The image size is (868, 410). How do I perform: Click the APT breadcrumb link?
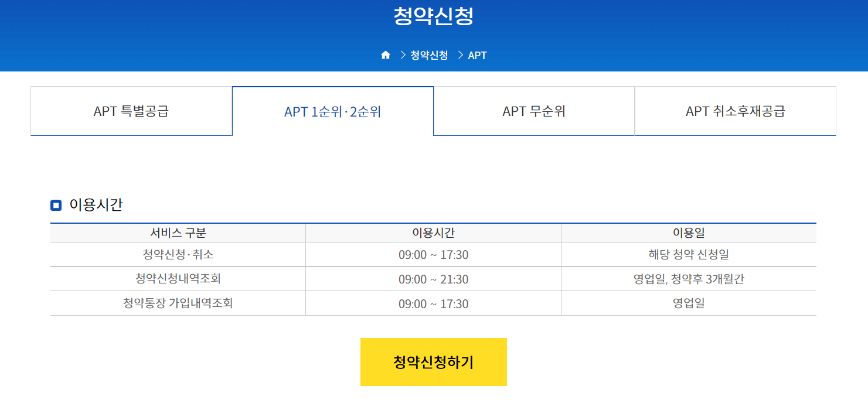coord(476,54)
